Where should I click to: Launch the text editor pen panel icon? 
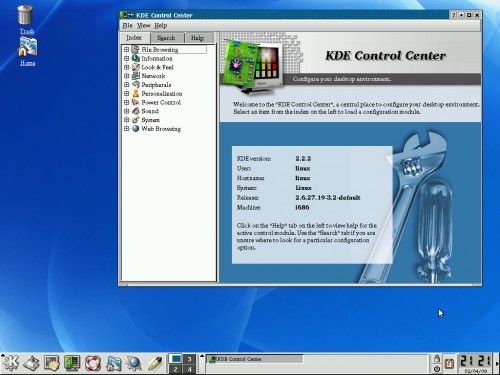click(x=154, y=363)
